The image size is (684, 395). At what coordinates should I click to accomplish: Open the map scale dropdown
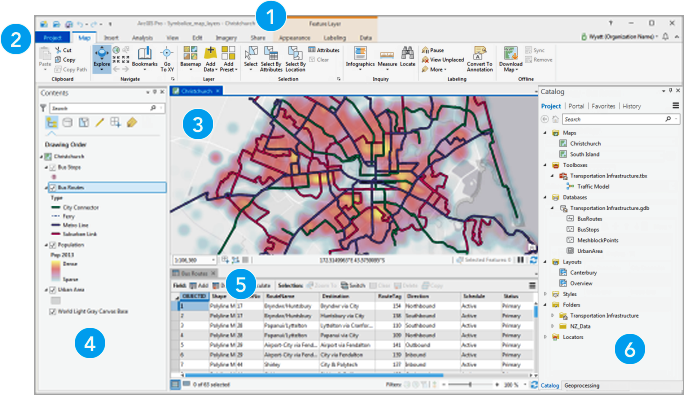pyautogui.click(x=213, y=260)
